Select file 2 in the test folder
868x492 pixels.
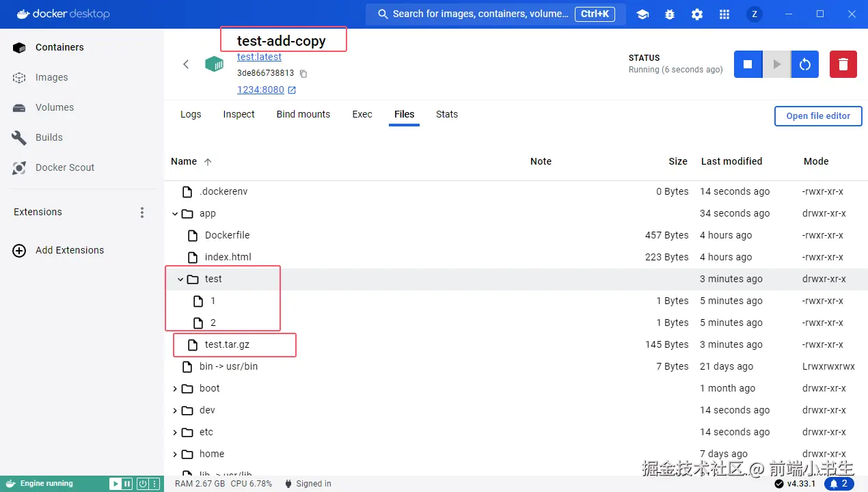pos(516,323)
